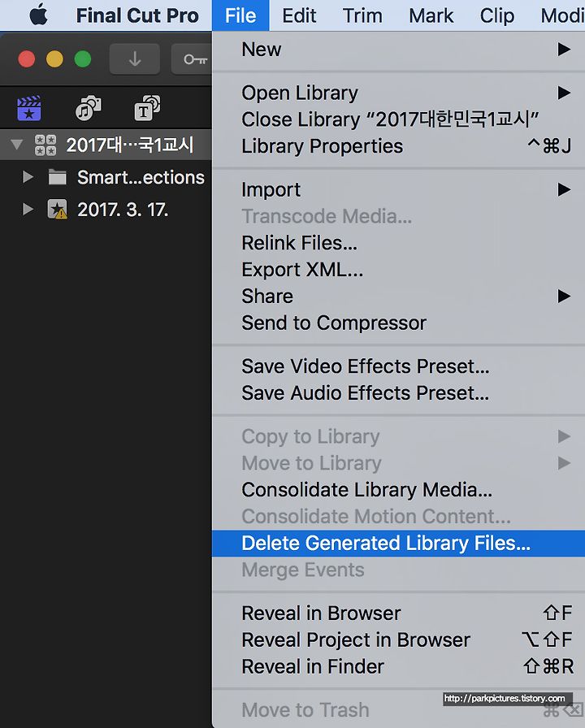585x728 pixels.
Task: Expand the Import submenu arrow
Action: (x=564, y=189)
